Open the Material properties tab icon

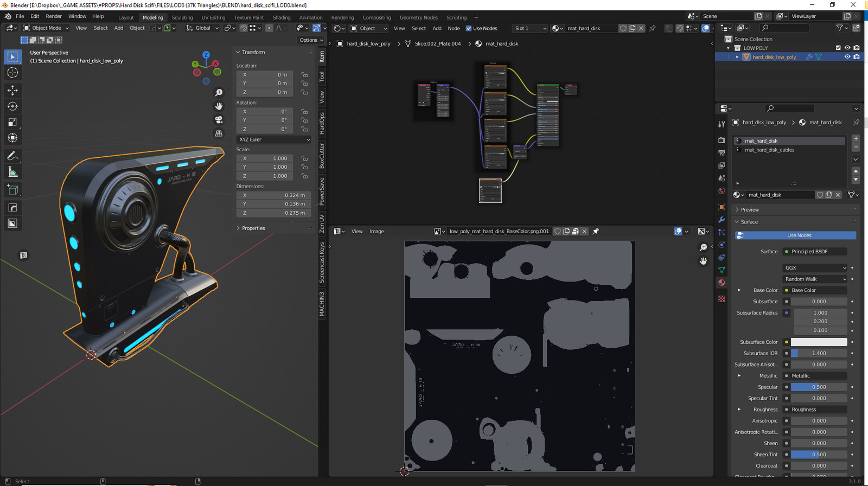click(722, 283)
